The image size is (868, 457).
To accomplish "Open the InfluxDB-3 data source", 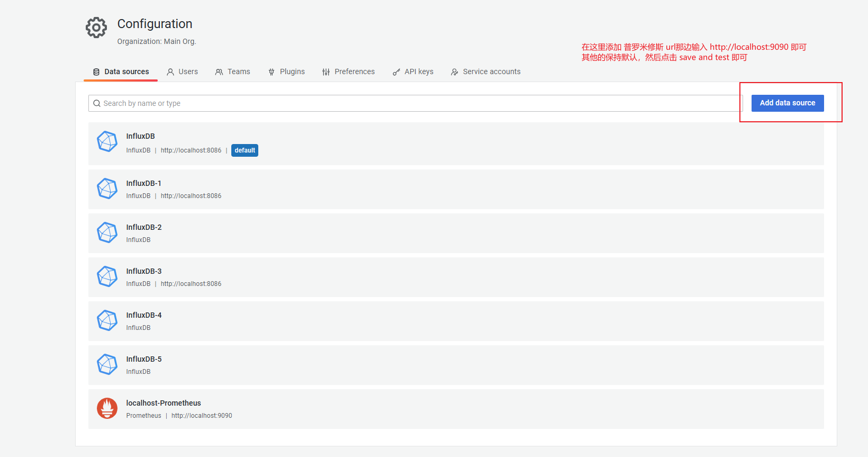I will point(456,277).
